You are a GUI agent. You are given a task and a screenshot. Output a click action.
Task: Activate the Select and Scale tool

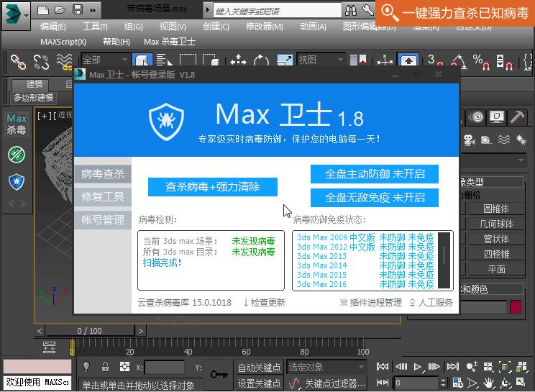coord(285,60)
